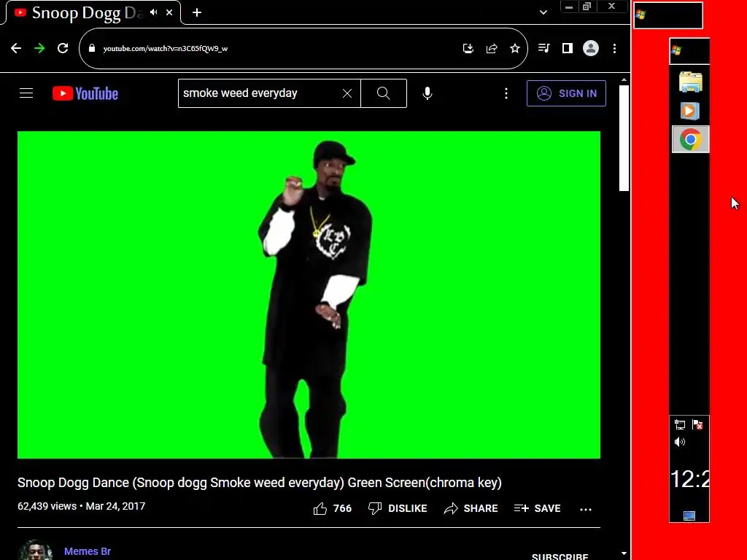The height and width of the screenshot is (560, 747).
Task: Open YouTube's hamburger guide menu
Action: pyautogui.click(x=26, y=93)
